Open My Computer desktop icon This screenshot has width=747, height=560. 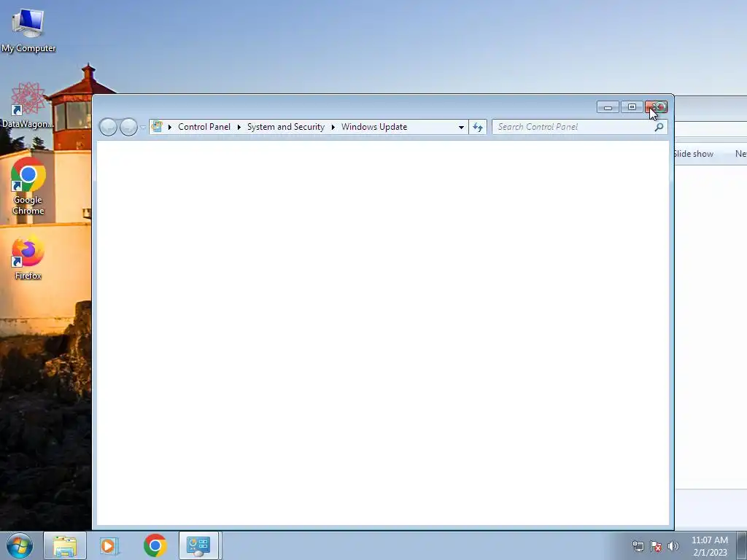click(28, 31)
